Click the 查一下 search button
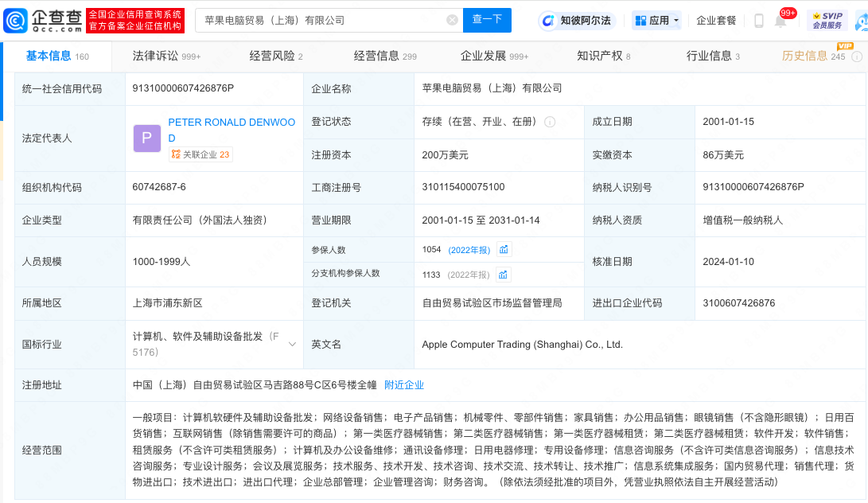Screen dimensions: 868x503 (x=487, y=21)
